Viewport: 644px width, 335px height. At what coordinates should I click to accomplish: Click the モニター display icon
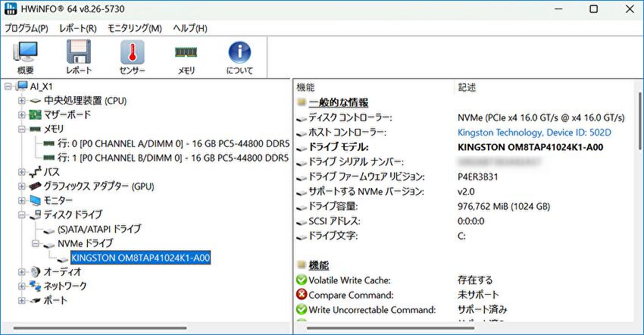coord(36,201)
